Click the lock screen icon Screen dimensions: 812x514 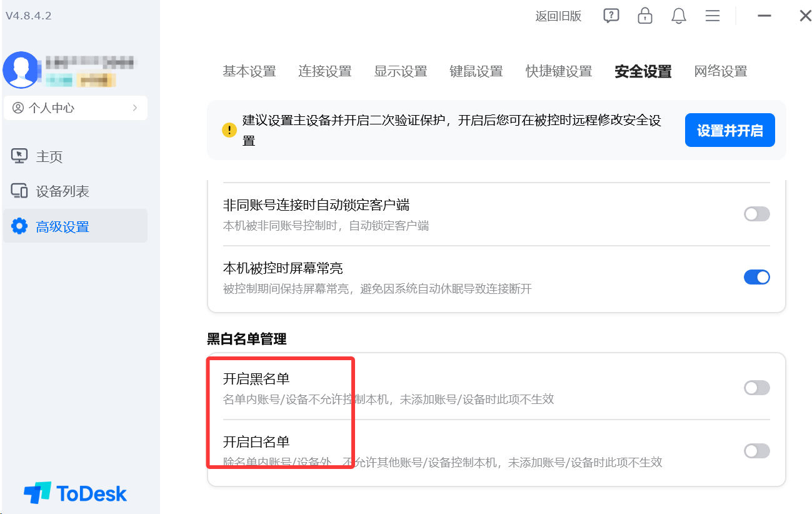click(644, 16)
